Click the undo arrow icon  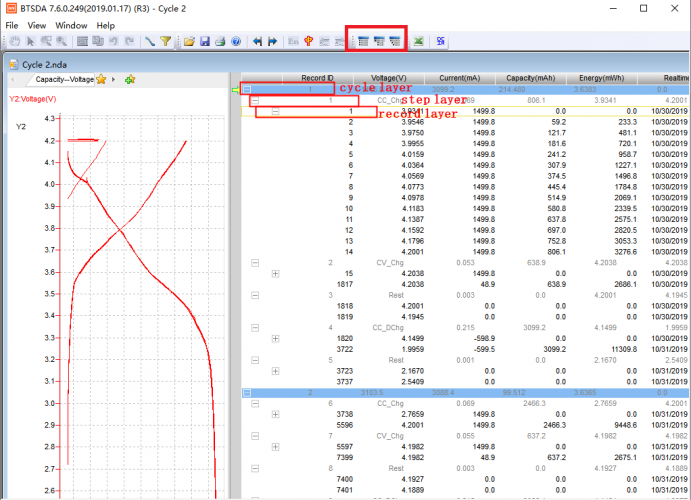coord(114,41)
